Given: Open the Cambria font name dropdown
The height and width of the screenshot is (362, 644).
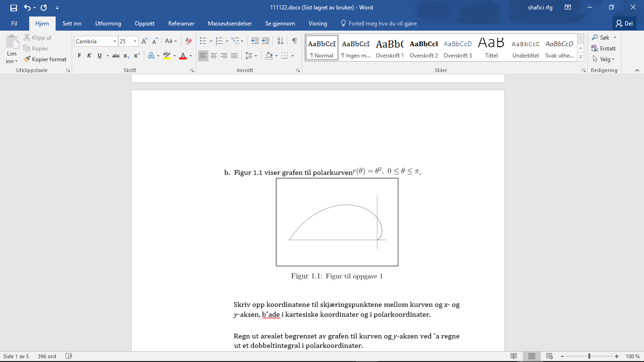Looking at the screenshot, I should (x=115, y=41).
